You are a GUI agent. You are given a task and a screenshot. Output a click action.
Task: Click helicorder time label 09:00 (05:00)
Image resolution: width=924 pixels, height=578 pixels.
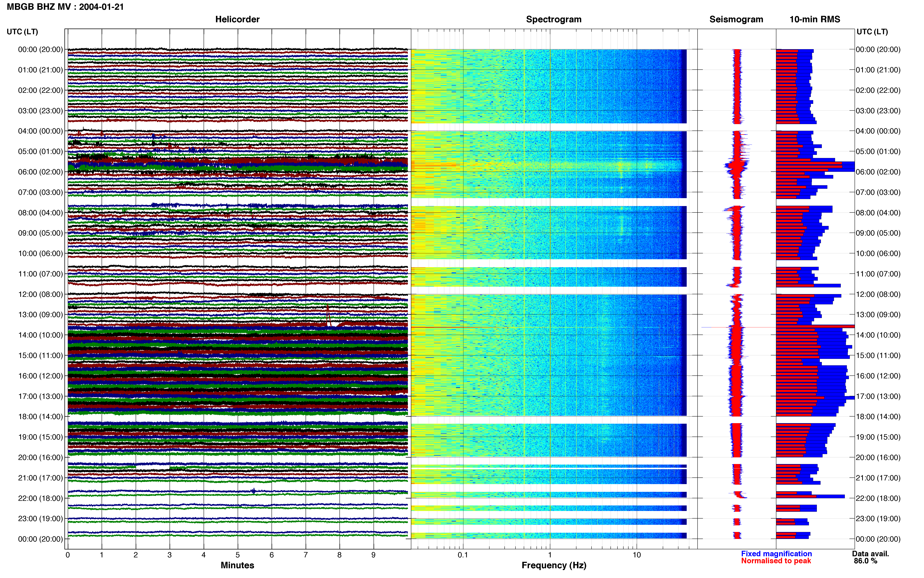pos(41,233)
